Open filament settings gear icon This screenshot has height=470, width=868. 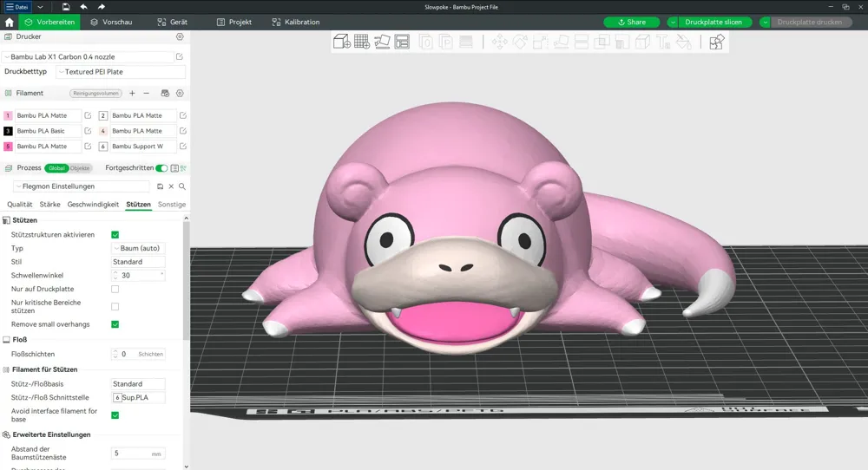point(180,94)
